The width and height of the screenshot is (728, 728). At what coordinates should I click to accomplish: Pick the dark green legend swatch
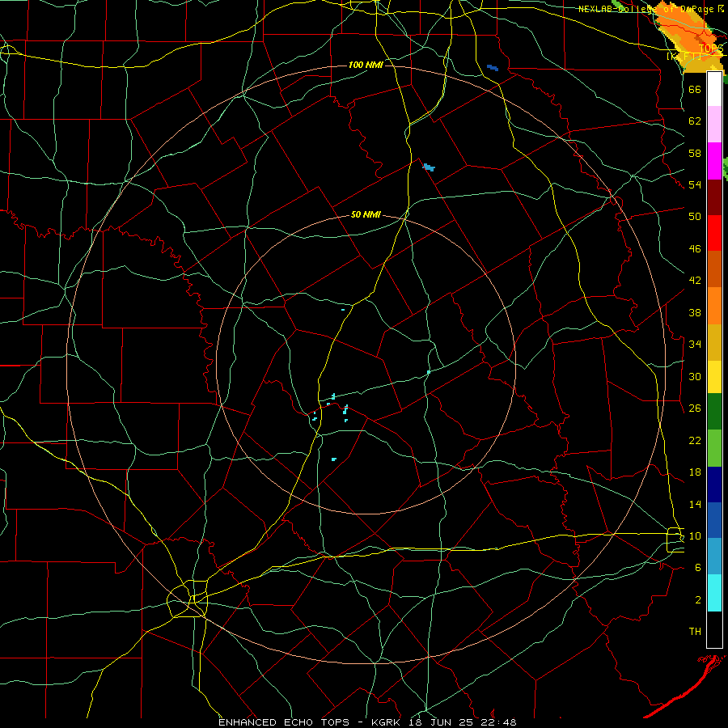(714, 412)
